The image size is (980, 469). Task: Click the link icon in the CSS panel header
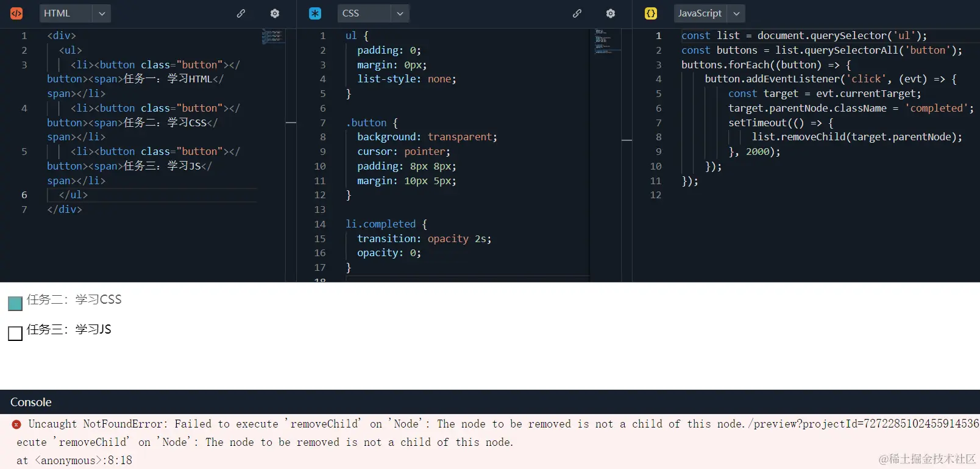coord(577,13)
